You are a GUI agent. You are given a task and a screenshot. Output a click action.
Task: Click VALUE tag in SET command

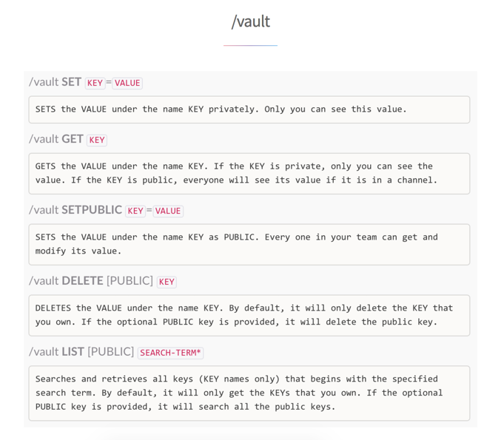pyautogui.click(x=127, y=83)
